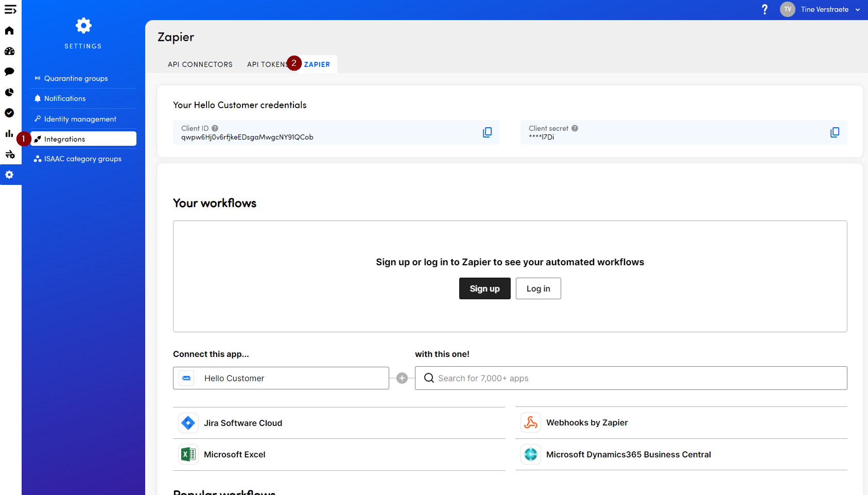Toggle the hamburger menu to expand navigation

pos(10,10)
